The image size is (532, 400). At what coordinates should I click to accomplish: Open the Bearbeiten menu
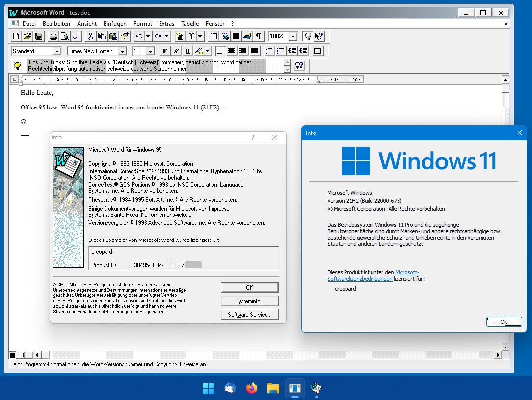click(x=56, y=24)
